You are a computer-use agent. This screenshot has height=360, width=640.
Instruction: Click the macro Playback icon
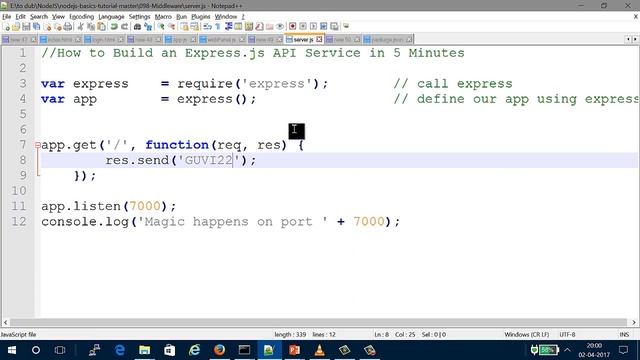coord(313,27)
